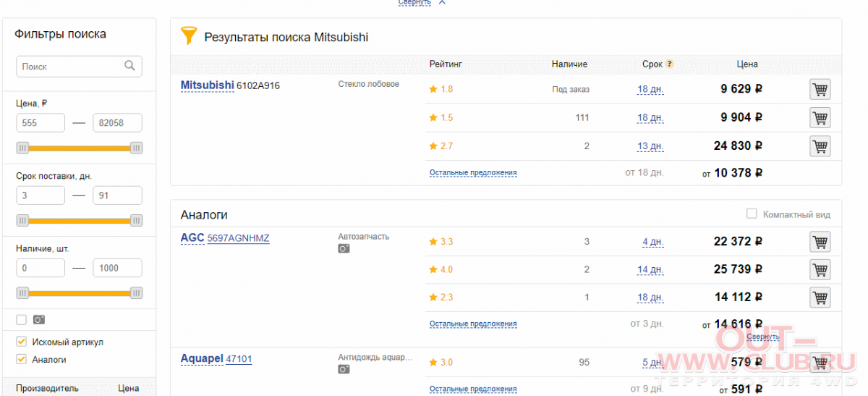Screen dimensions: 868x396
Task: Click the star rating 1.8
Action: click(441, 89)
